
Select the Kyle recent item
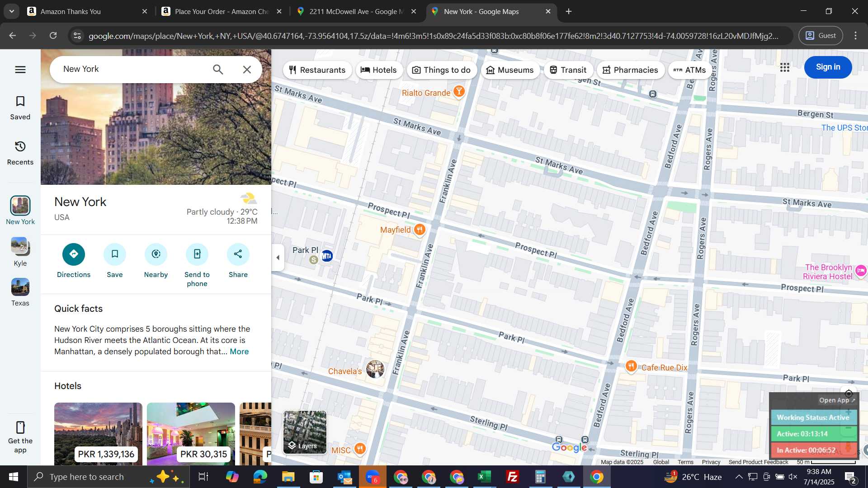click(x=20, y=252)
